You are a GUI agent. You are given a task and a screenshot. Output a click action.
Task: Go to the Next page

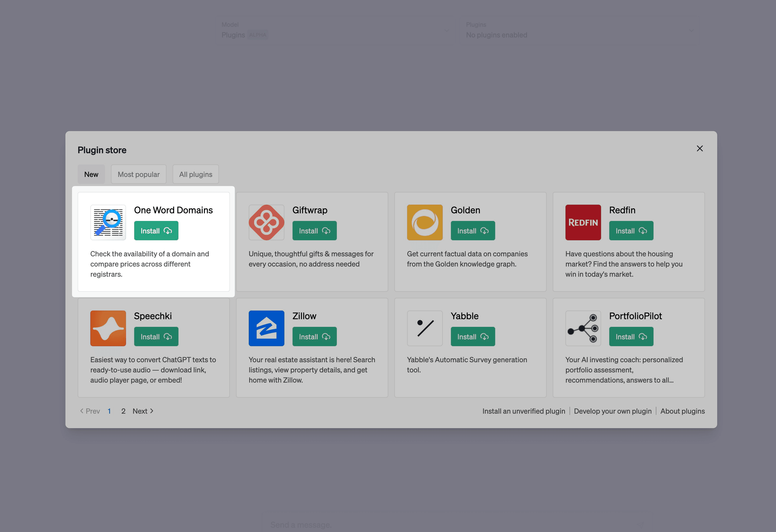pyautogui.click(x=143, y=411)
